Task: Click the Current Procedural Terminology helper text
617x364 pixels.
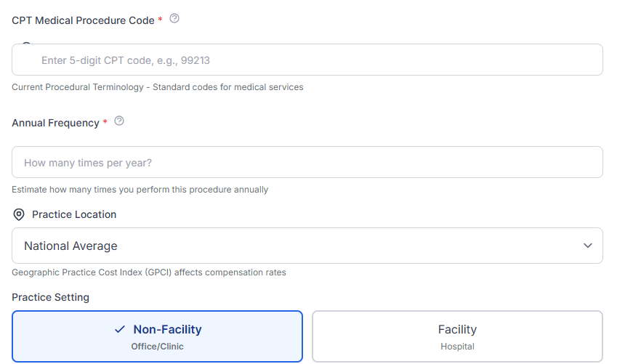Action: tap(157, 87)
